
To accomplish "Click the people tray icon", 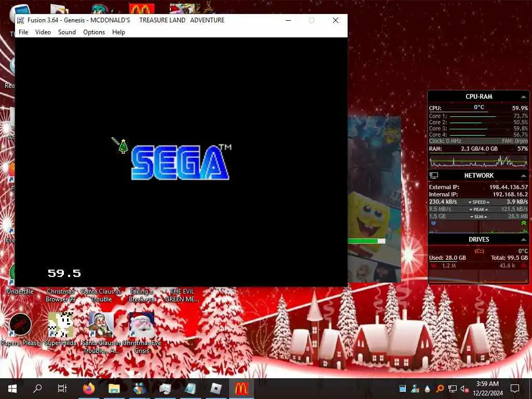I will tap(415, 389).
